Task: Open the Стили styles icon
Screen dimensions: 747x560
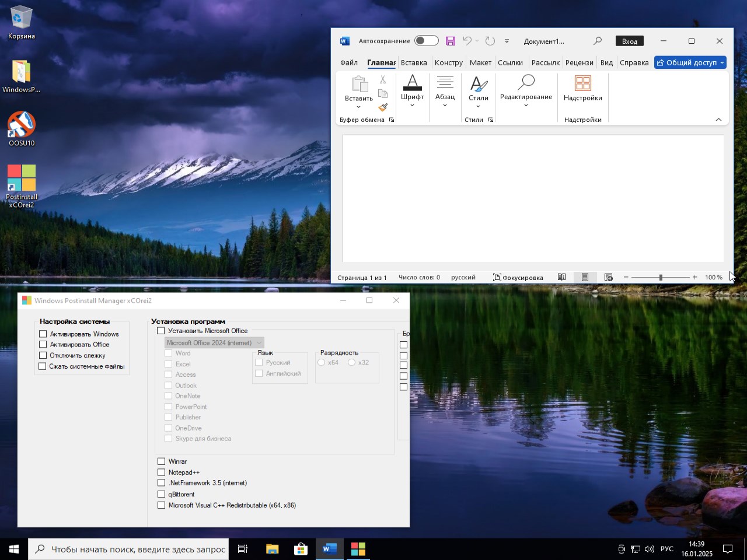Action: coord(479,84)
